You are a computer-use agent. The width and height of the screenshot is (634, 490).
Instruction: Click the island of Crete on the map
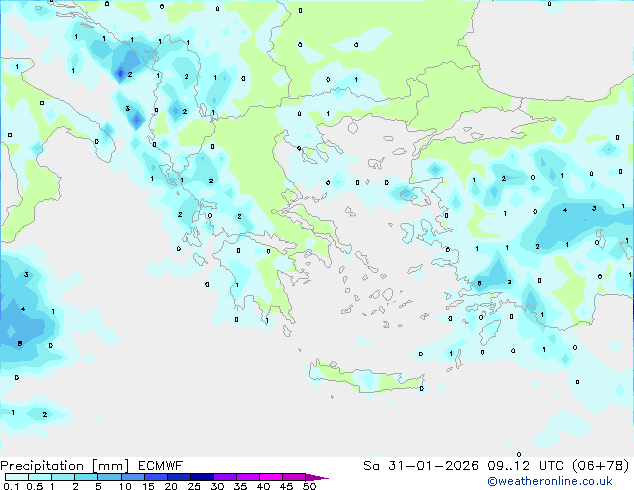(366, 378)
